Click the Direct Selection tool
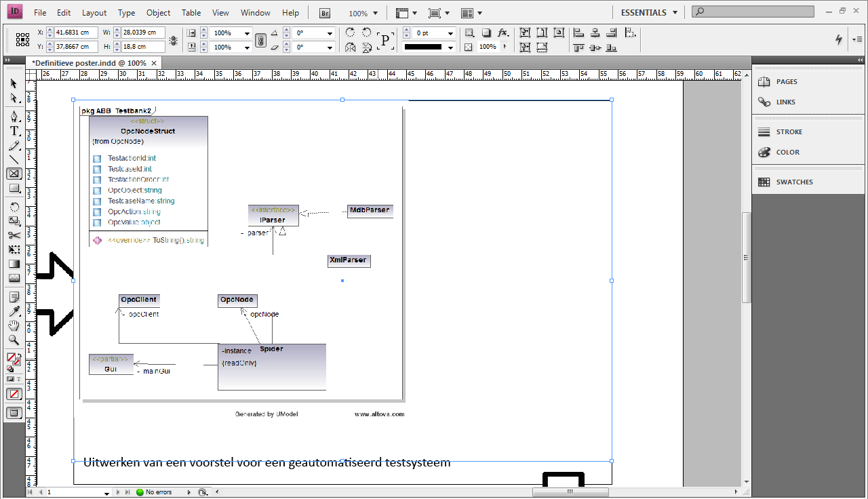The width and height of the screenshot is (868, 499). tap(14, 98)
